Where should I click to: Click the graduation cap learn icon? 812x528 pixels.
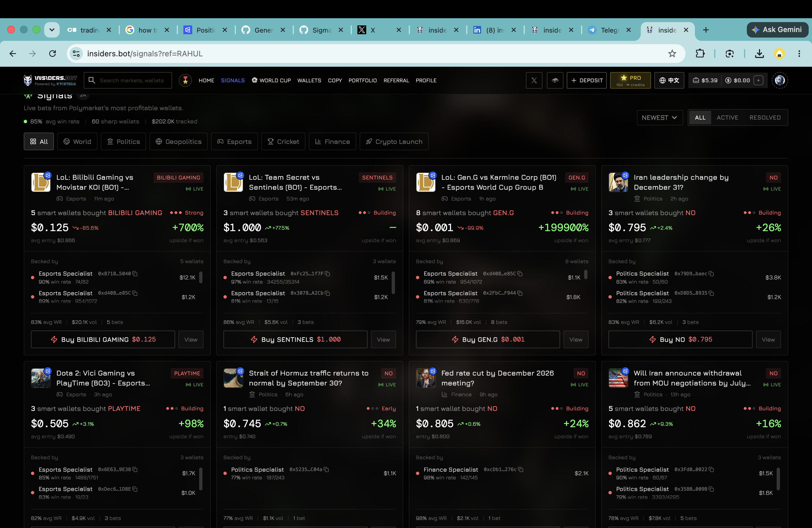click(x=555, y=80)
